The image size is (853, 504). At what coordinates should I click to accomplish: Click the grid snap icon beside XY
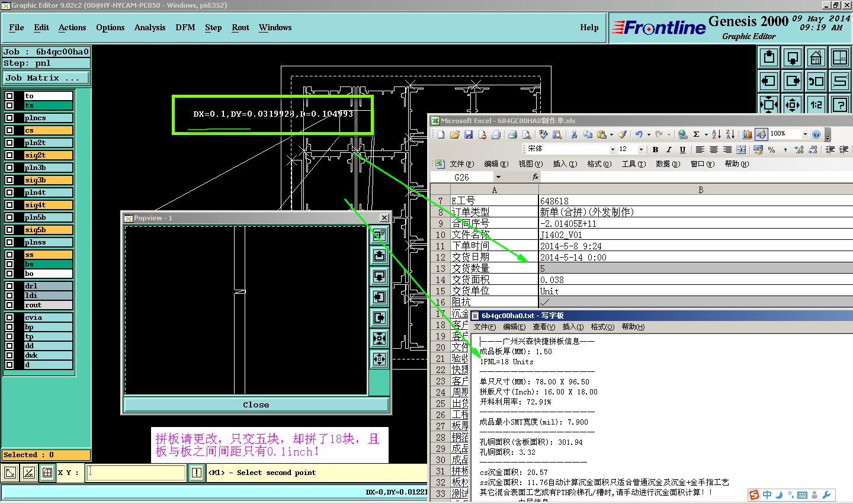[x=47, y=473]
